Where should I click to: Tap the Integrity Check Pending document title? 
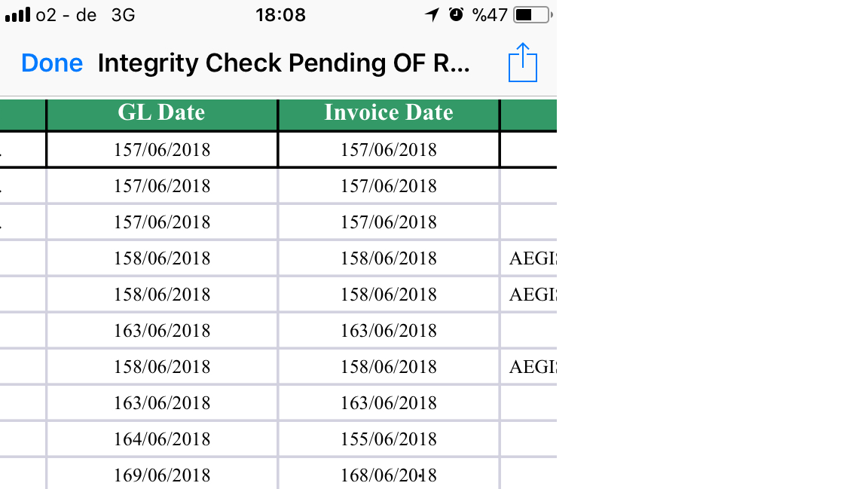(283, 63)
